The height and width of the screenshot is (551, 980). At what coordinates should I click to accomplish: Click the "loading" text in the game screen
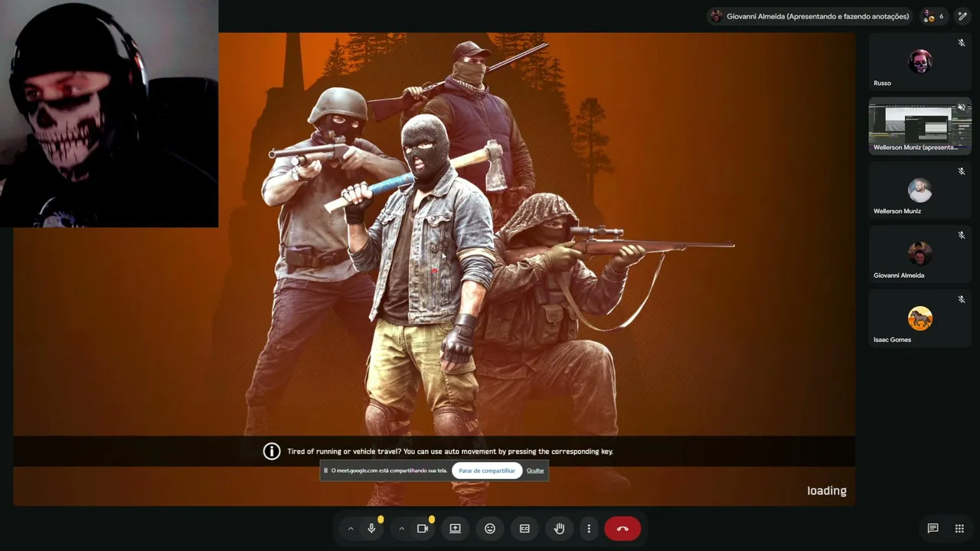[827, 491]
